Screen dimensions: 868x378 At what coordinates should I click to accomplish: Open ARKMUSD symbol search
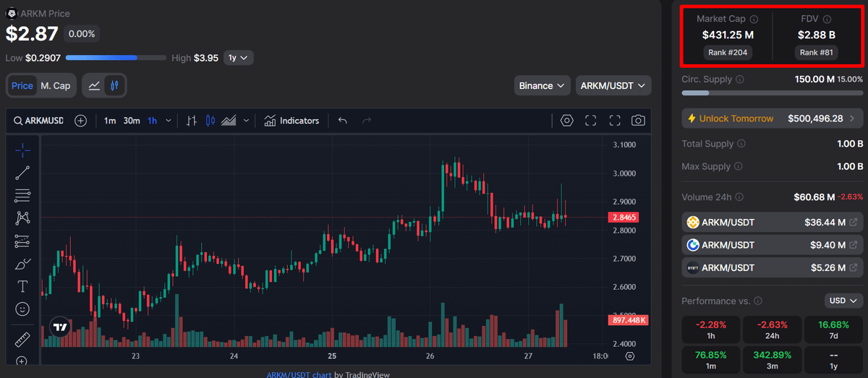(x=39, y=121)
